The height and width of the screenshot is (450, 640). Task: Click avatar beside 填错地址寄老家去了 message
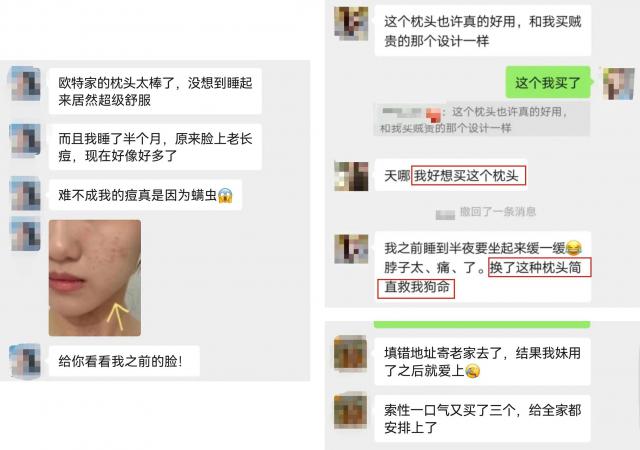pos(350,353)
